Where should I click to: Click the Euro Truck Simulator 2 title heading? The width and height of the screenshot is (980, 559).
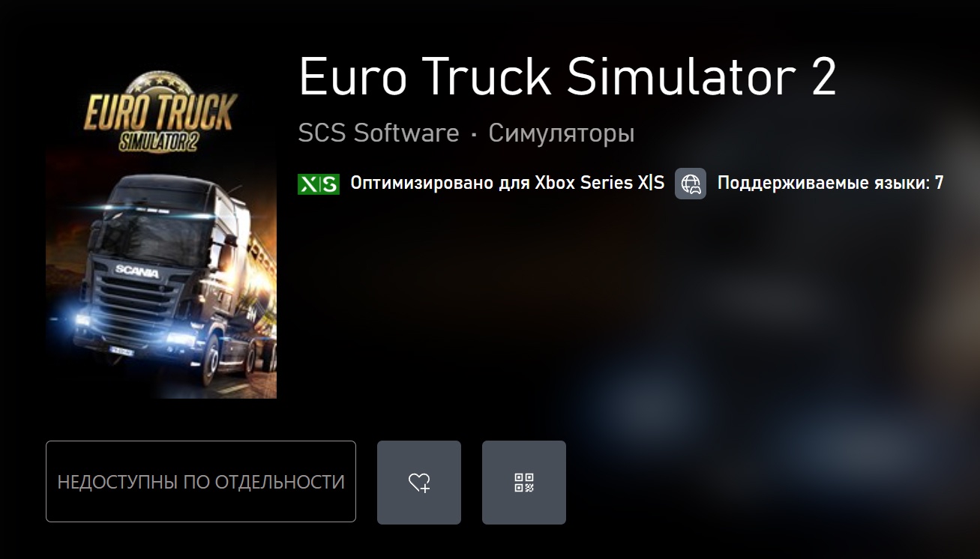(x=568, y=76)
